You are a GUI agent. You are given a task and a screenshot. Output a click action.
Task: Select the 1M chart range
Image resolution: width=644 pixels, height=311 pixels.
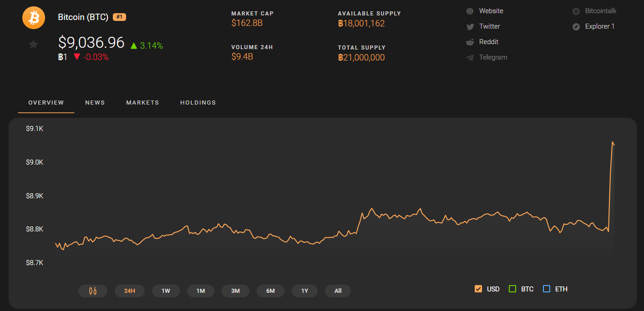point(201,291)
